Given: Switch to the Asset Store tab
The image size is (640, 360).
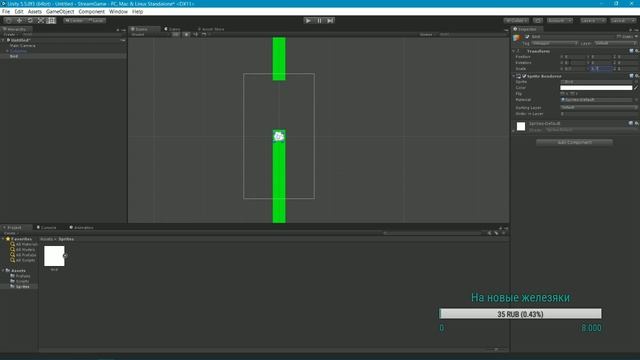Looking at the screenshot, I should coord(211,29).
